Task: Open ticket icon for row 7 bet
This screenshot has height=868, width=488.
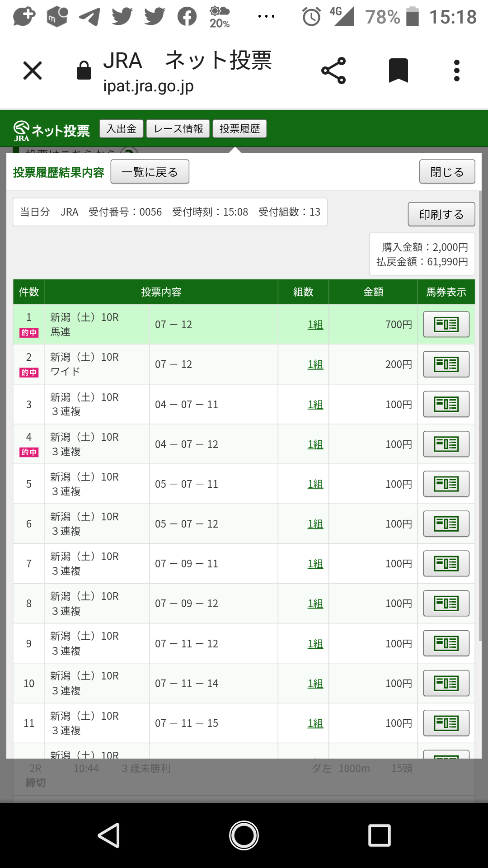Action: click(446, 563)
